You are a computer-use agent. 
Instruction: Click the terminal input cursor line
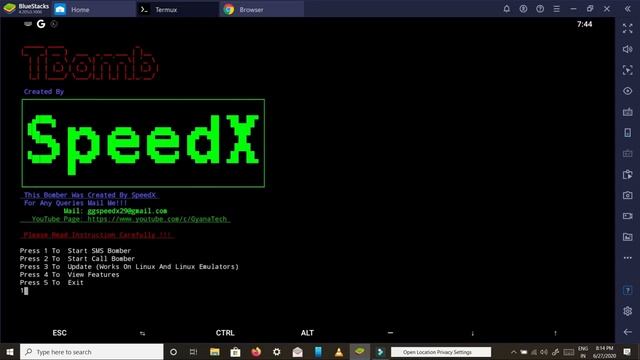click(x=24, y=291)
